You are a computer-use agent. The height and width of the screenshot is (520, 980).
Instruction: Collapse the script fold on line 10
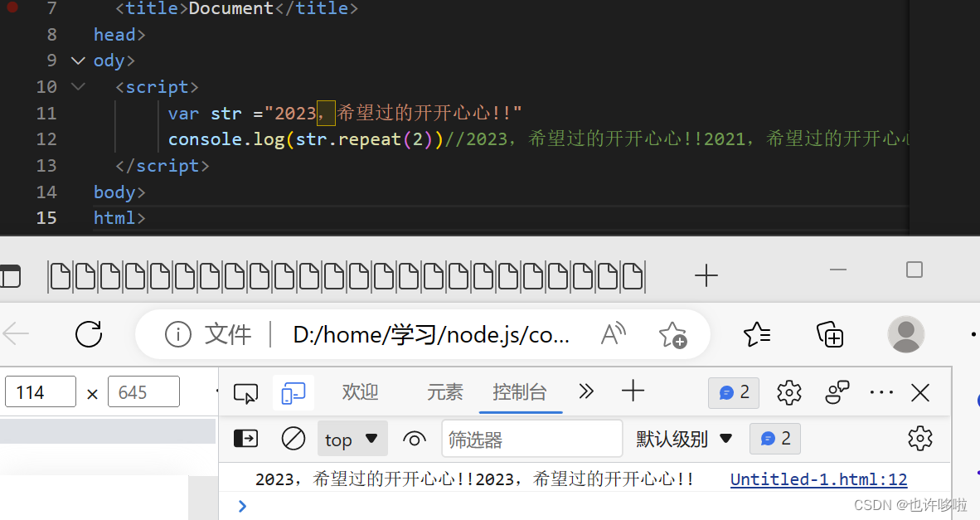coord(78,86)
